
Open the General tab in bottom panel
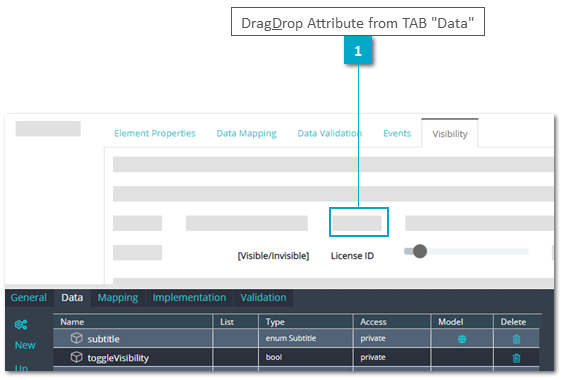(29, 297)
